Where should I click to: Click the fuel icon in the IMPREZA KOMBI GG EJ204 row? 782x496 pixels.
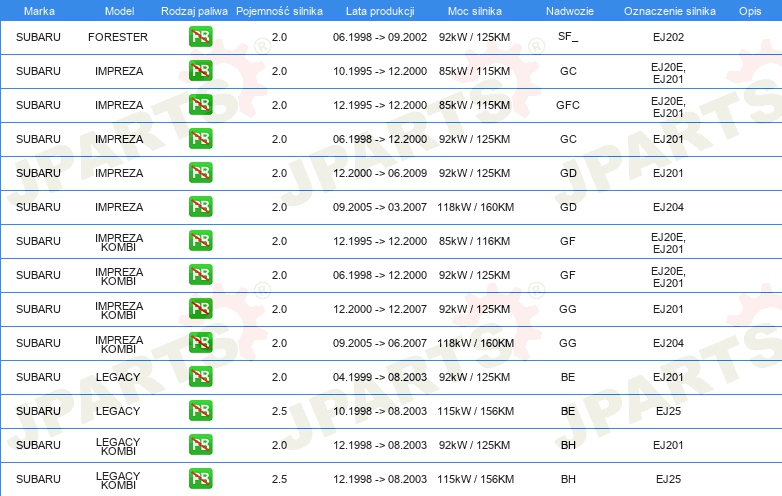point(200,342)
